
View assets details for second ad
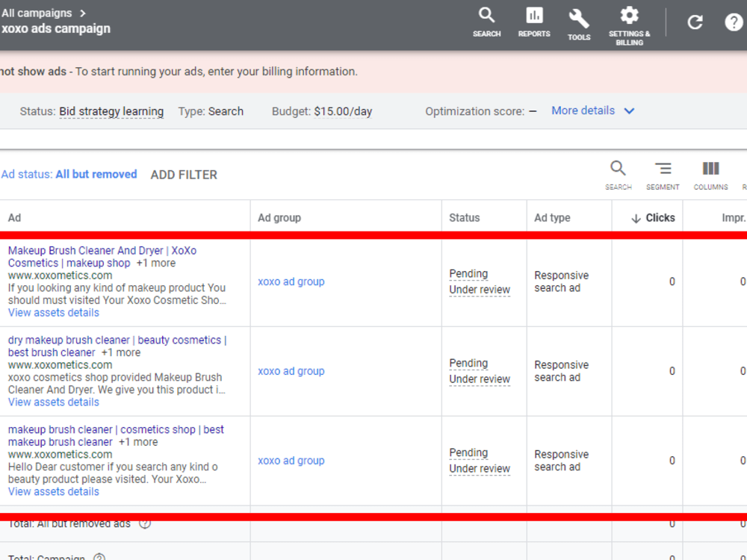(x=53, y=402)
